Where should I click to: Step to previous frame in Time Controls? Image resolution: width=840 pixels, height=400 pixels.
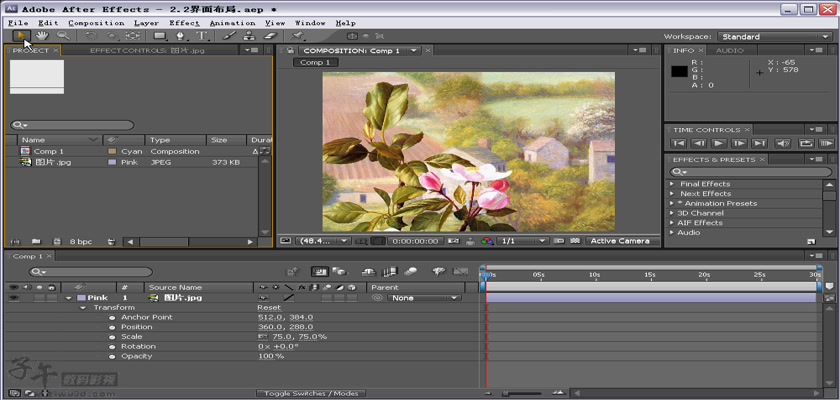click(x=699, y=143)
